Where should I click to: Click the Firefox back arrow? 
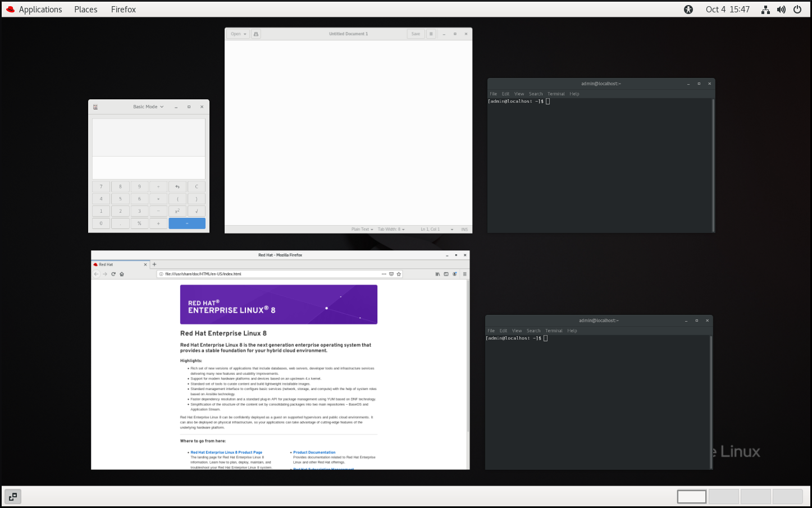(96, 274)
